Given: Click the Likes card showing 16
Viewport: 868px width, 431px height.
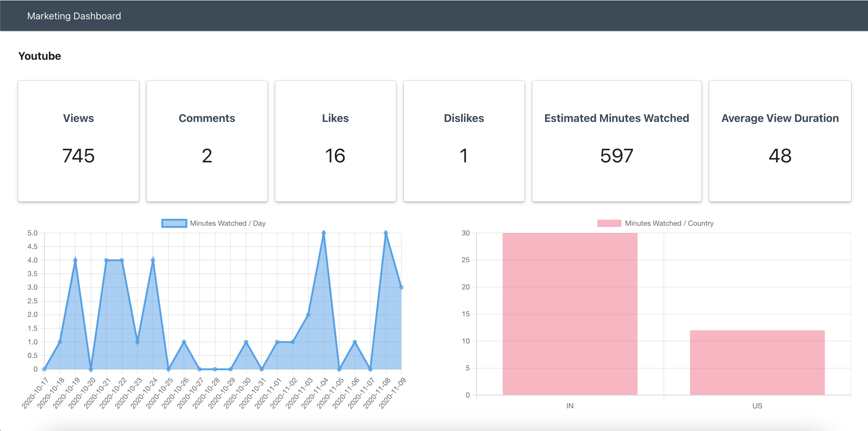Looking at the screenshot, I should click(x=335, y=141).
